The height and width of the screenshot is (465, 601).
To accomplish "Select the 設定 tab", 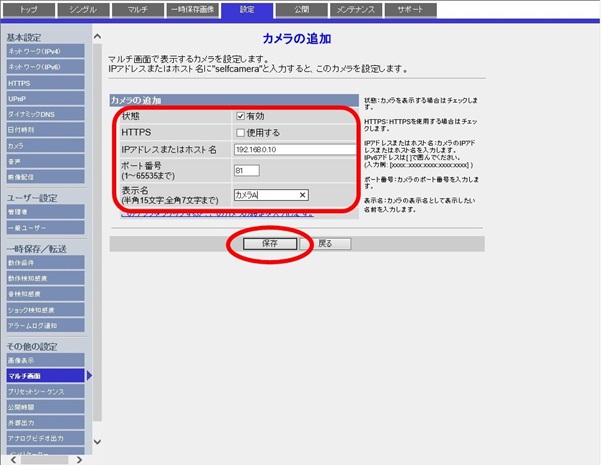I will [x=247, y=10].
